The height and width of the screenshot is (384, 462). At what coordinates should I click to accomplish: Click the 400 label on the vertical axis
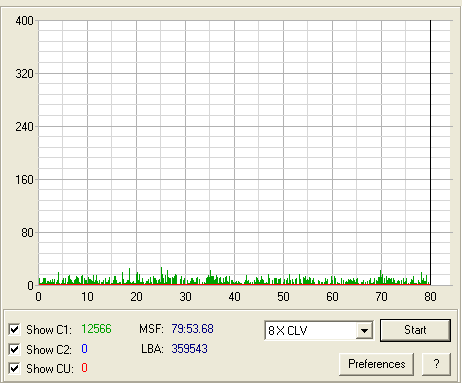[24, 21]
